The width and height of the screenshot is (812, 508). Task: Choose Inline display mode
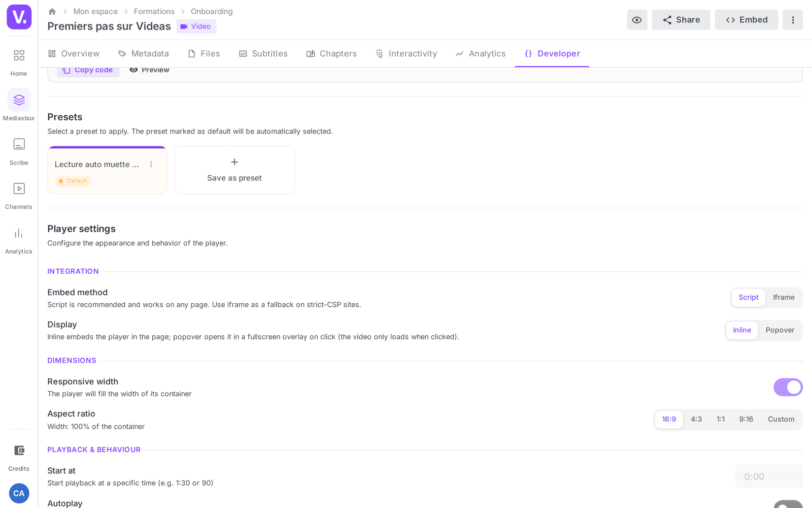741,330
